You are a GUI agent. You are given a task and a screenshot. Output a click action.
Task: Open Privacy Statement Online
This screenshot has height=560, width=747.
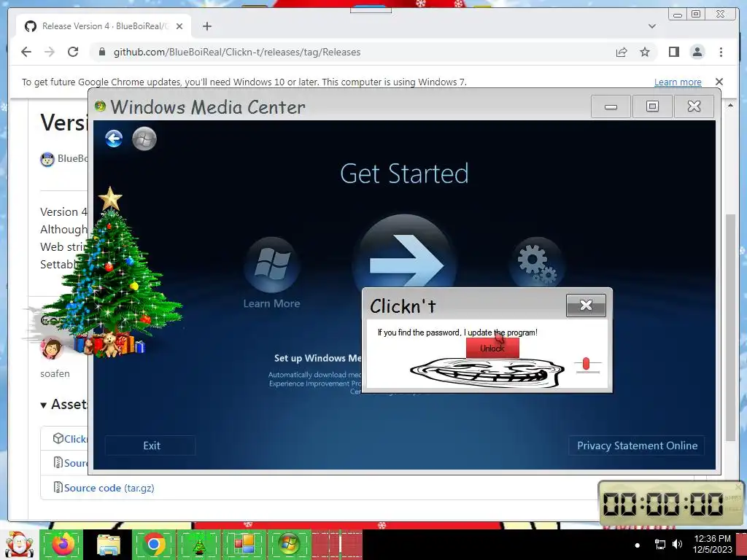[x=636, y=446]
